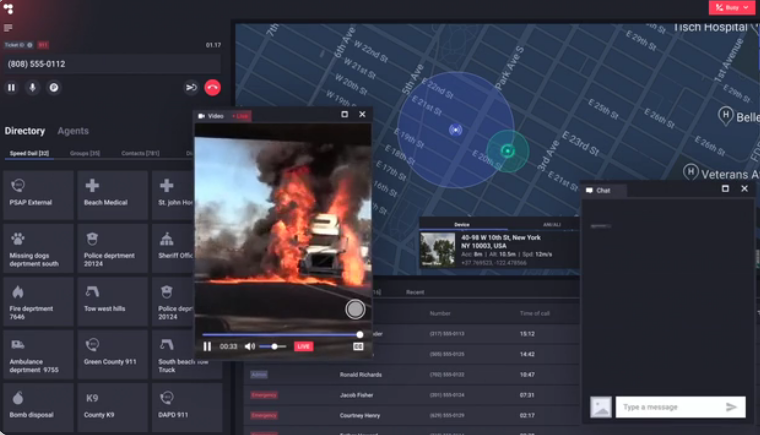Pause the live video playback

pos(207,346)
